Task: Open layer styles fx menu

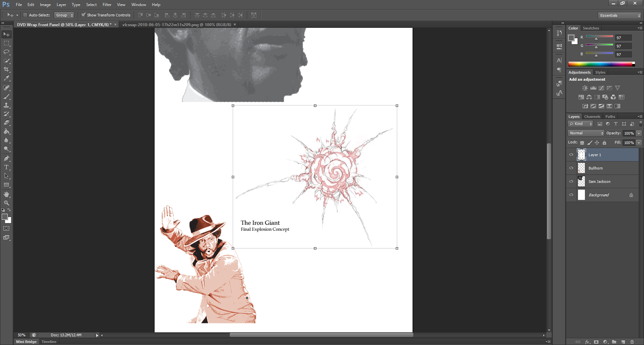Action: 587,342
